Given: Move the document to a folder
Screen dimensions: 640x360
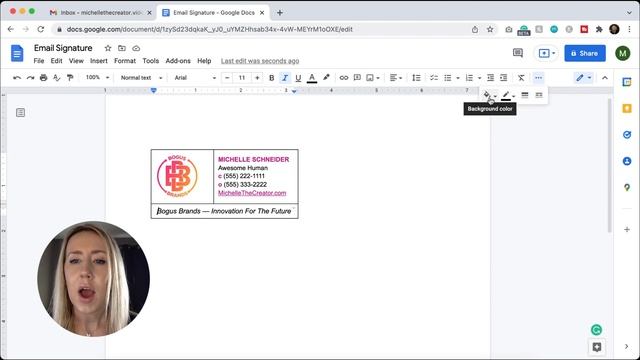Looking at the screenshot, I should point(122,48).
